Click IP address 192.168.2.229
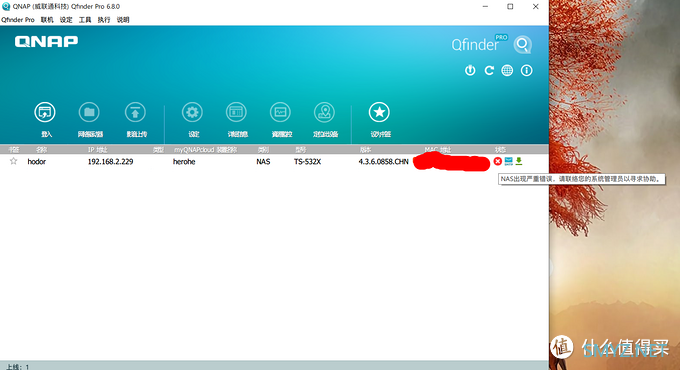Viewport: 680px width, 370px height. [111, 162]
